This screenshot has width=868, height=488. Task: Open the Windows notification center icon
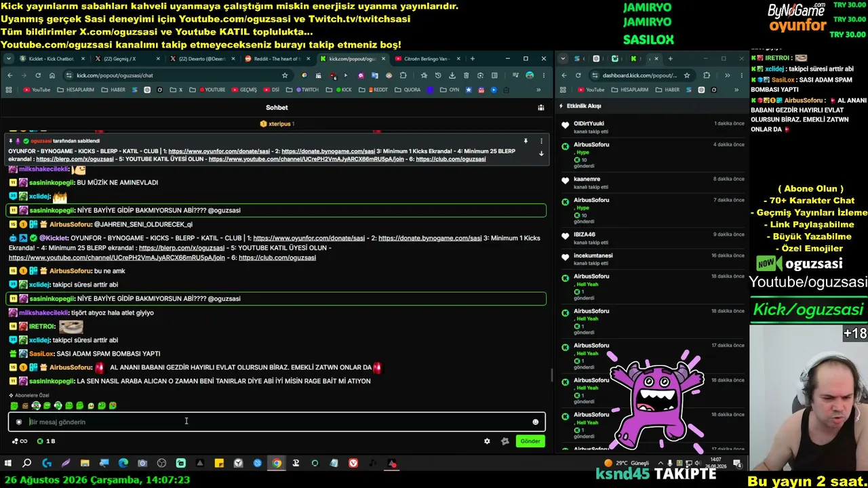[x=737, y=464]
